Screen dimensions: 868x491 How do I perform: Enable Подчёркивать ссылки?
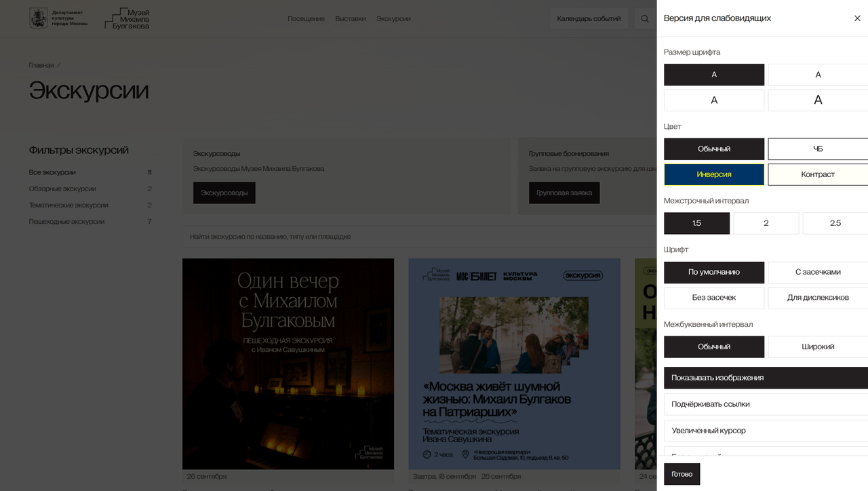pyautogui.click(x=766, y=404)
